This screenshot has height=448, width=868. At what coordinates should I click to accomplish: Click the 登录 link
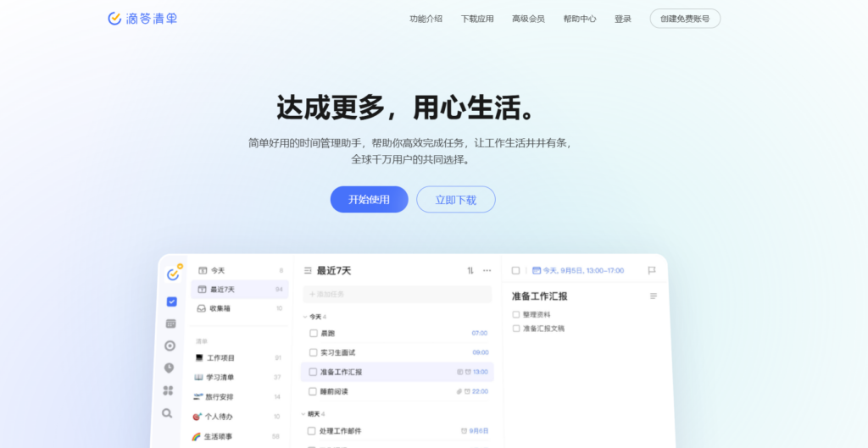coord(623,19)
